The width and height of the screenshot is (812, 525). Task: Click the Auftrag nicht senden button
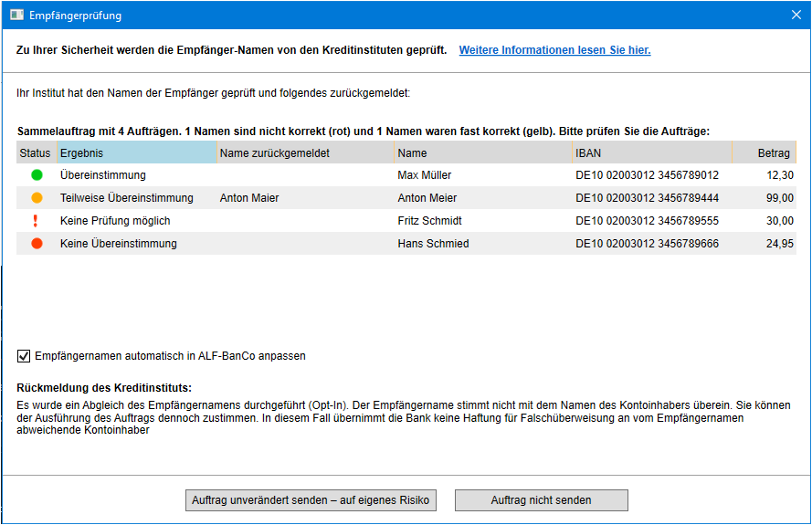click(541, 500)
